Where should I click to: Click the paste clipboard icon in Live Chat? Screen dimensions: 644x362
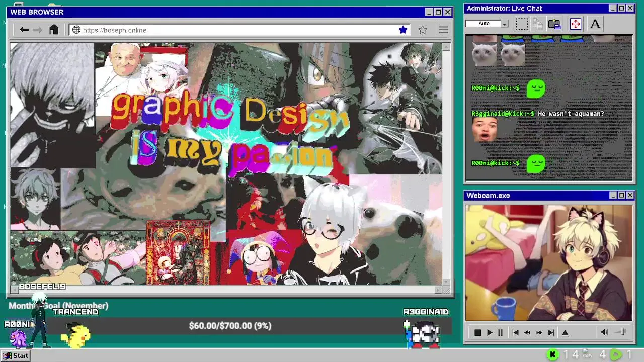point(554,24)
